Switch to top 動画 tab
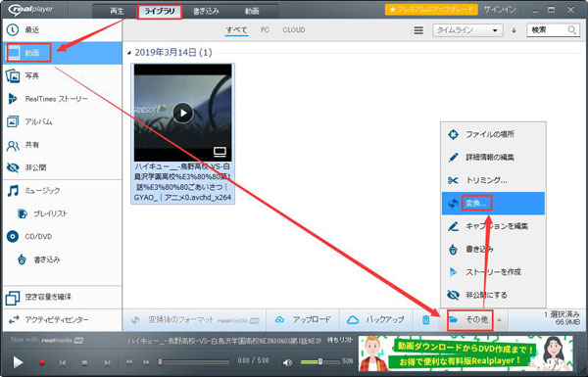Image resolution: width=588 pixels, height=377 pixels. coord(252,11)
